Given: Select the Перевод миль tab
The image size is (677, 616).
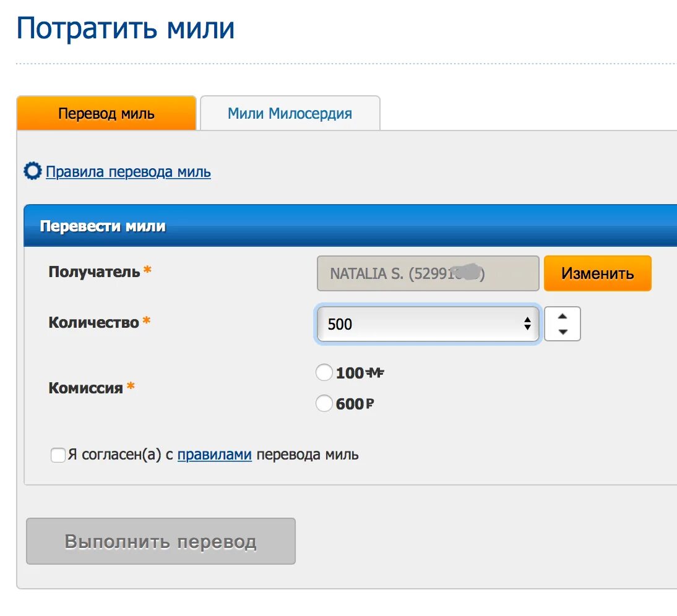Looking at the screenshot, I should 106,113.
